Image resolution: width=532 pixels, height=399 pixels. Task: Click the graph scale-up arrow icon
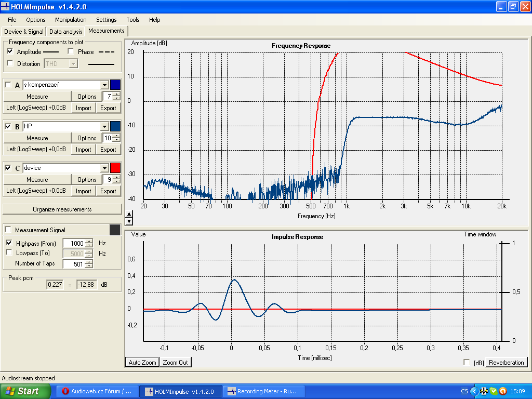pos(129,214)
